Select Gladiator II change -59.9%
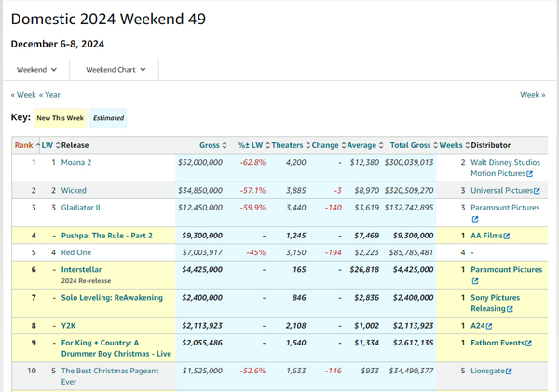 click(x=252, y=208)
